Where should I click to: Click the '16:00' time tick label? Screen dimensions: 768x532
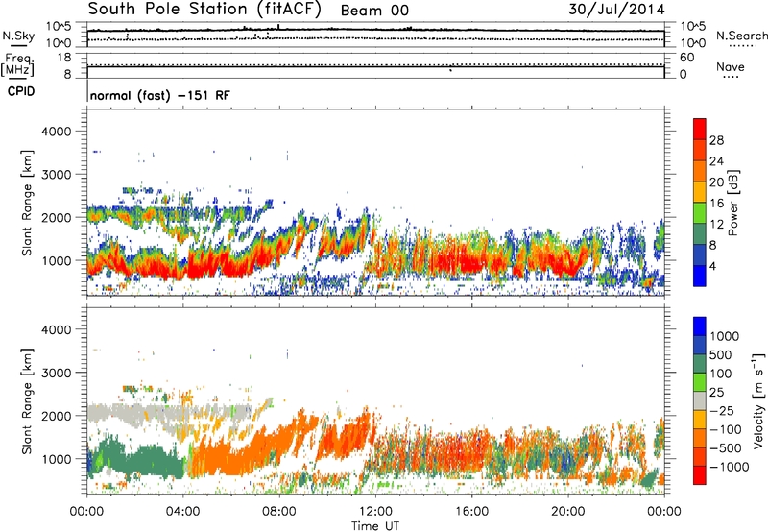coord(471,512)
